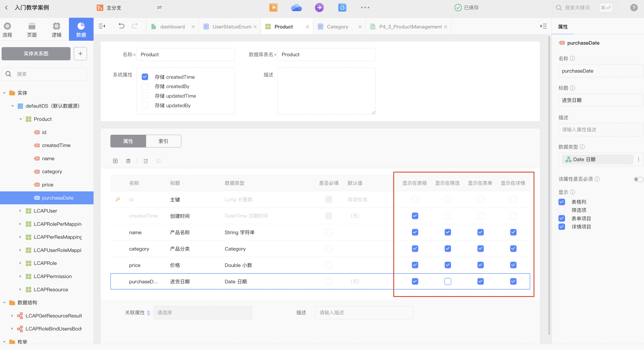Viewport: 644px width, 350px height.
Task: Click the 关联属性 link icon
Action: tap(149, 313)
